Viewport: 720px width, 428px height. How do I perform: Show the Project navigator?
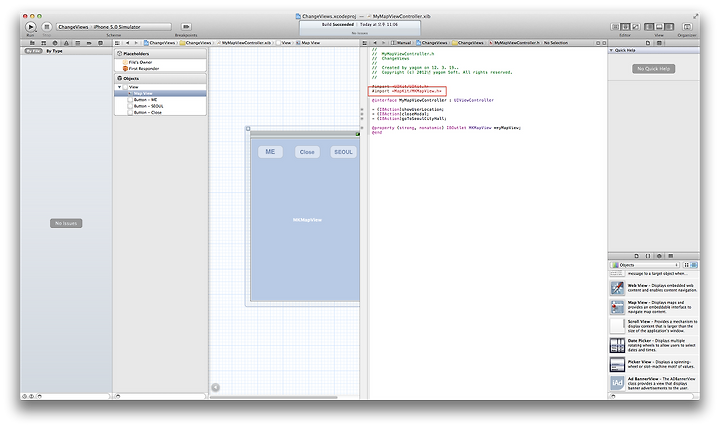click(32, 43)
